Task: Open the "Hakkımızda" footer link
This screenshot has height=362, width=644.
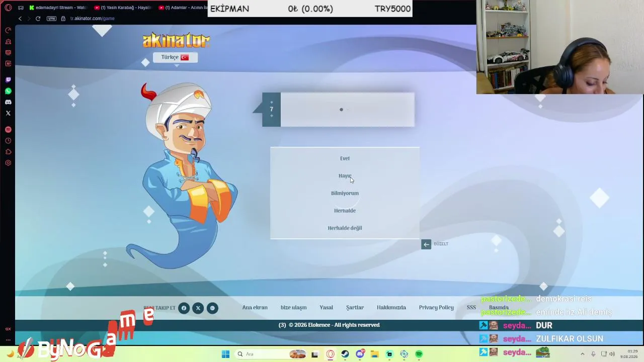Action: 391,308
